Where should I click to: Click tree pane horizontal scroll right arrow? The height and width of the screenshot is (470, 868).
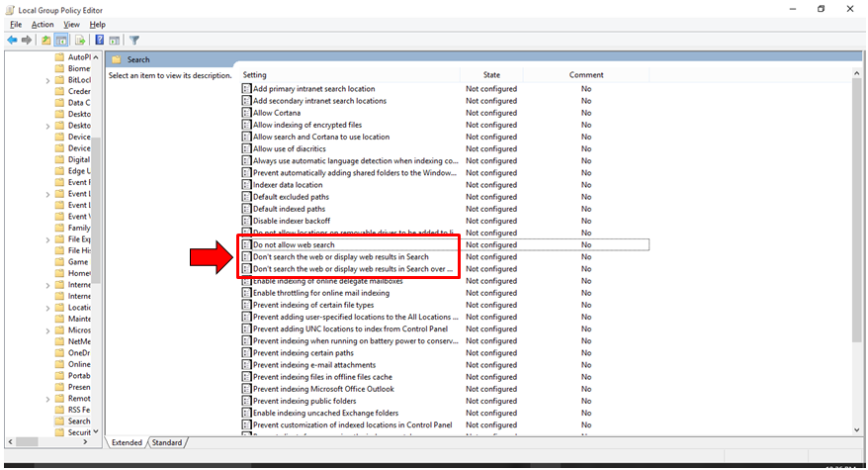click(x=85, y=441)
